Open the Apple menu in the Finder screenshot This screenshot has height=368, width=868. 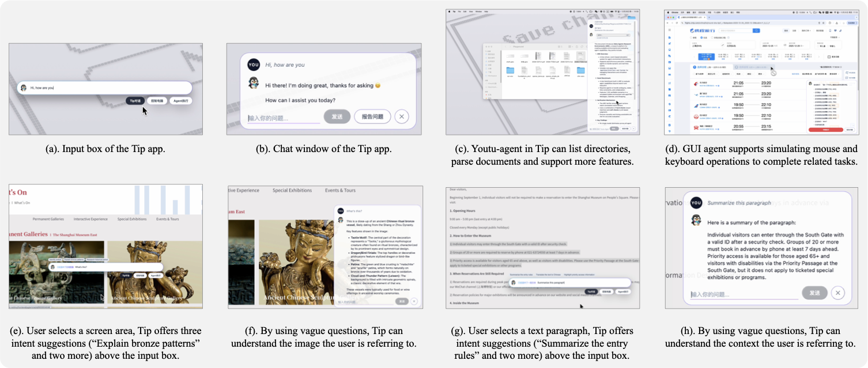(x=448, y=11)
